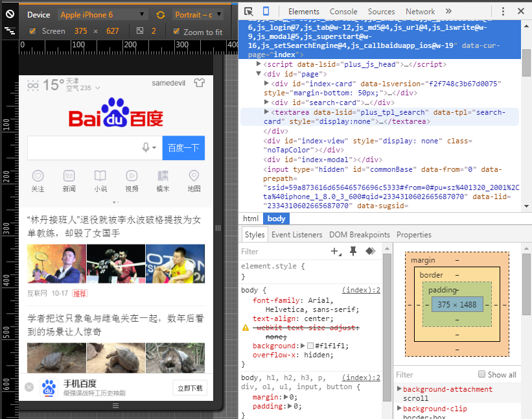532x419 pixels.
Task: Switch to the Console tab
Action: click(343, 12)
